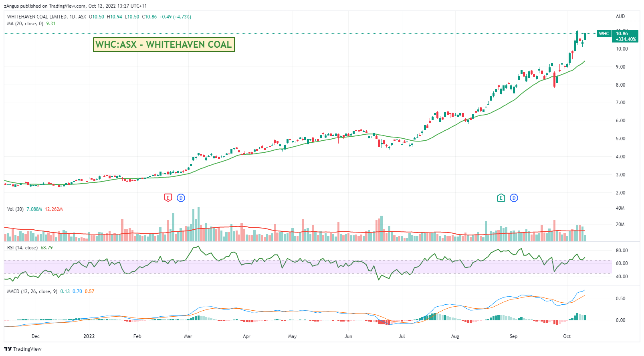
Task: Click the 5.00 price axis label
Action: click(621, 139)
